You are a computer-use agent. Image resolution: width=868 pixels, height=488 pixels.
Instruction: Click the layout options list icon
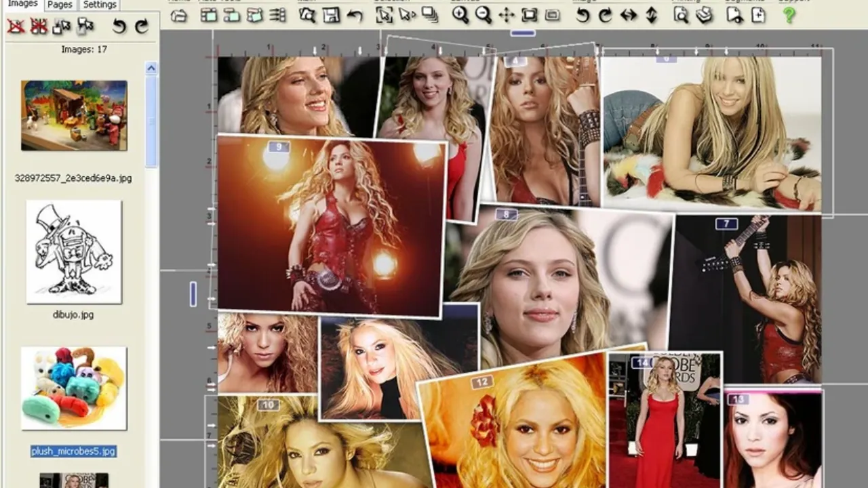(277, 15)
